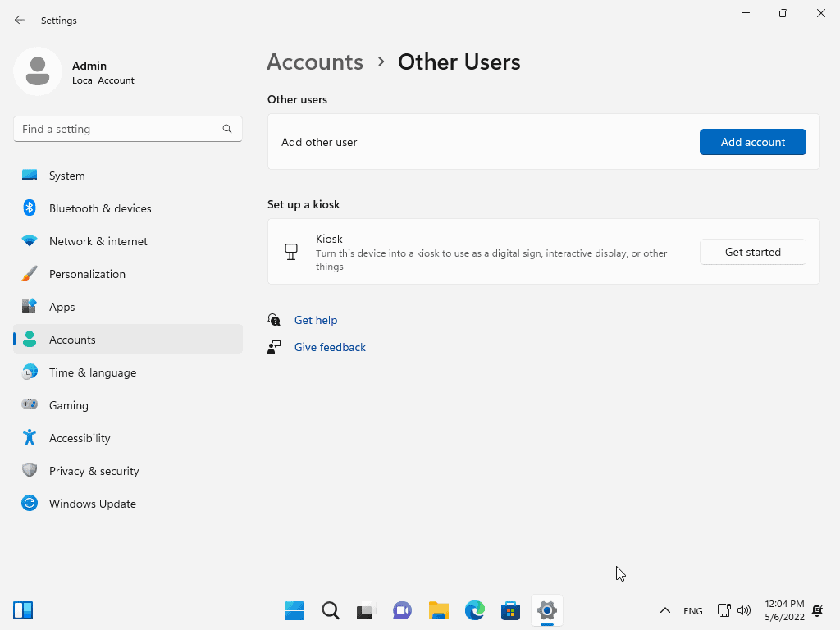Open the ENG language switcher
Screen dimensions: 840x630
tap(692, 610)
